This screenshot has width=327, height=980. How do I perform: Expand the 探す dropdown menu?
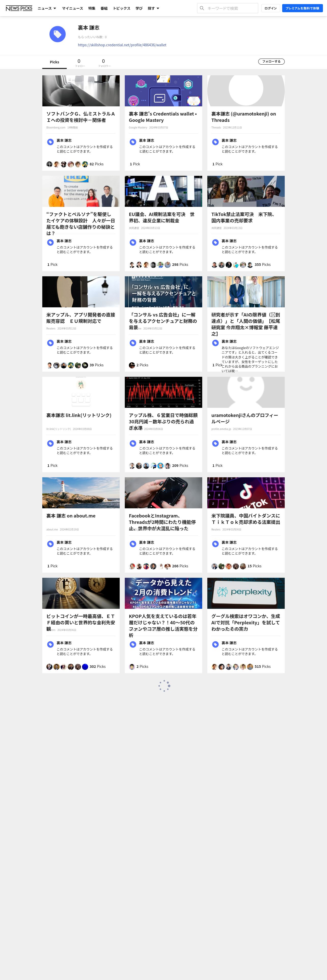(153, 8)
